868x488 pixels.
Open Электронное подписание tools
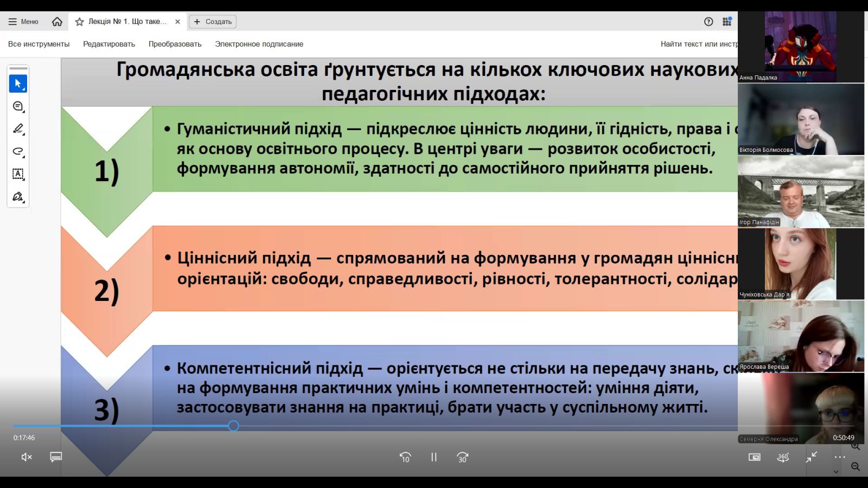[x=259, y=44]
